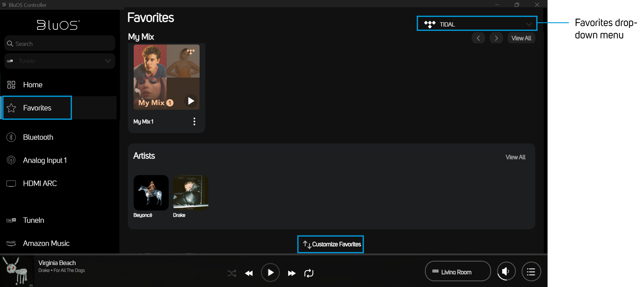Open My Mix 1 three-dot menu
The image size is (644, 287).
click(194, 122)
